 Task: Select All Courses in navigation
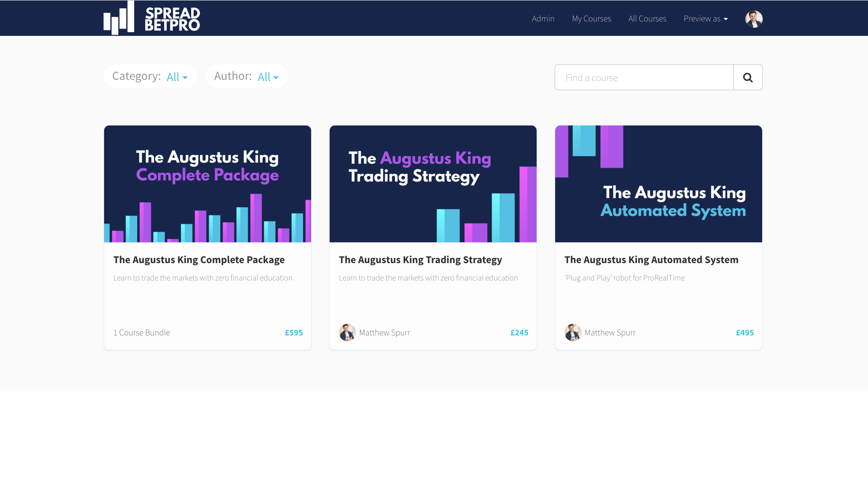pyautogui.click(x=647, y=19)
